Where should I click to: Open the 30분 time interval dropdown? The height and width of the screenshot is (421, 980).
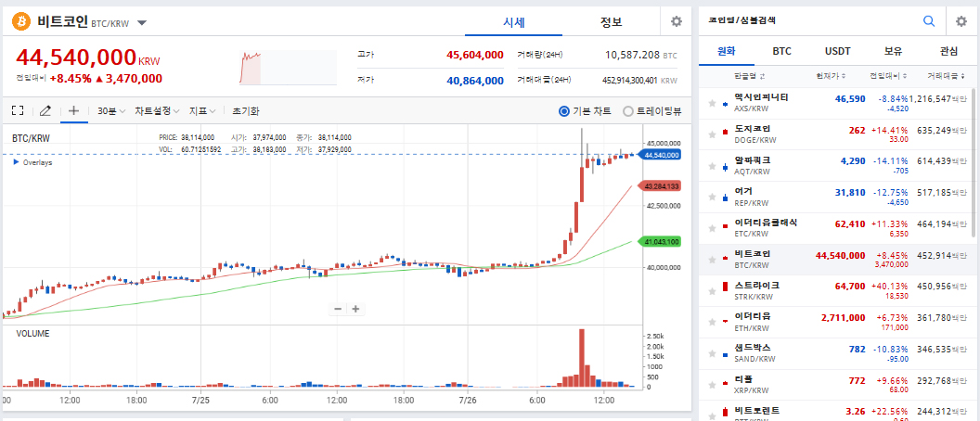coord(110,111)
